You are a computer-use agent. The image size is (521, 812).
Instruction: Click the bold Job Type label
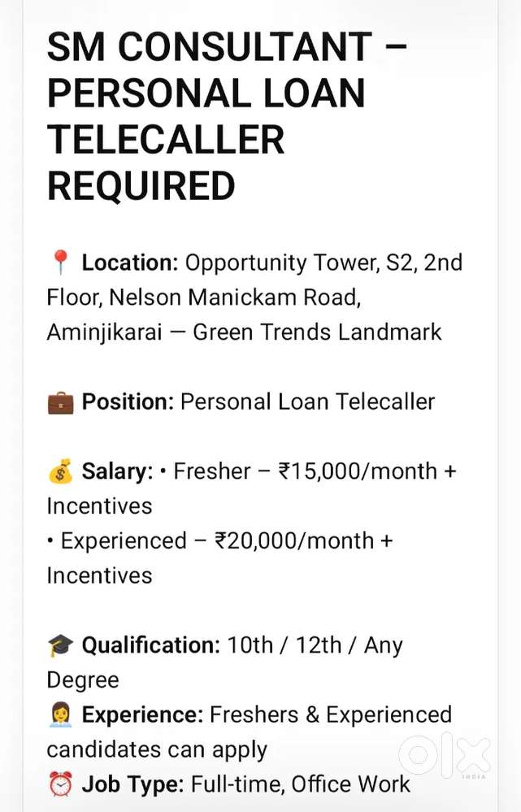pyautogui.click(x=133, y=784)
